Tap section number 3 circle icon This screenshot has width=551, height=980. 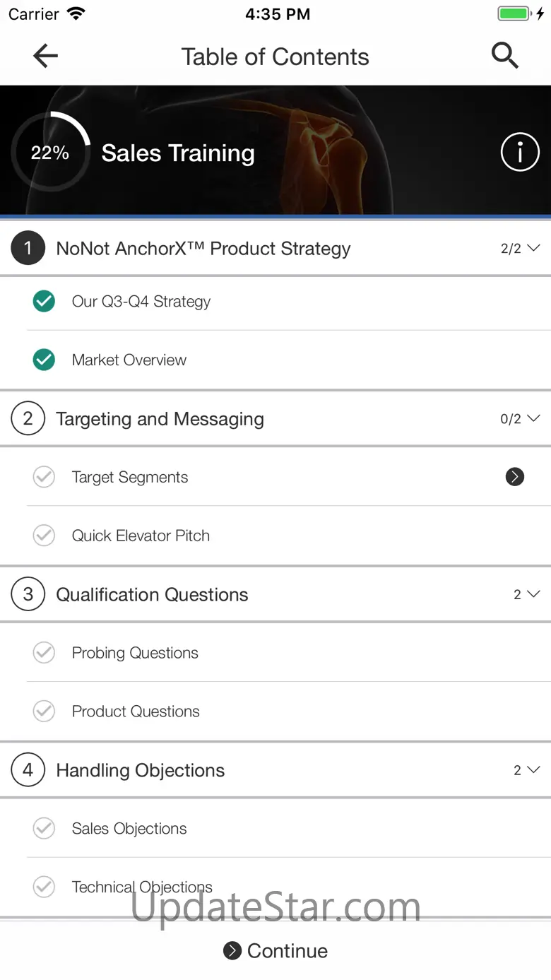[28, 594]
